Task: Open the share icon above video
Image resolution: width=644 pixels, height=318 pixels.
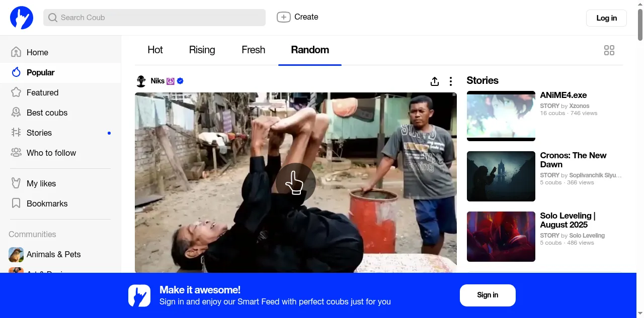Action: 435,81
